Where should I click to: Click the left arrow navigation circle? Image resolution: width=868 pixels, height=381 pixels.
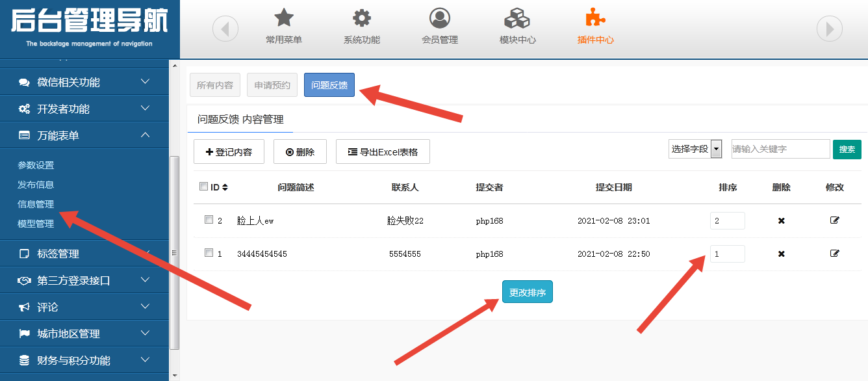click(x=225, y=29)
